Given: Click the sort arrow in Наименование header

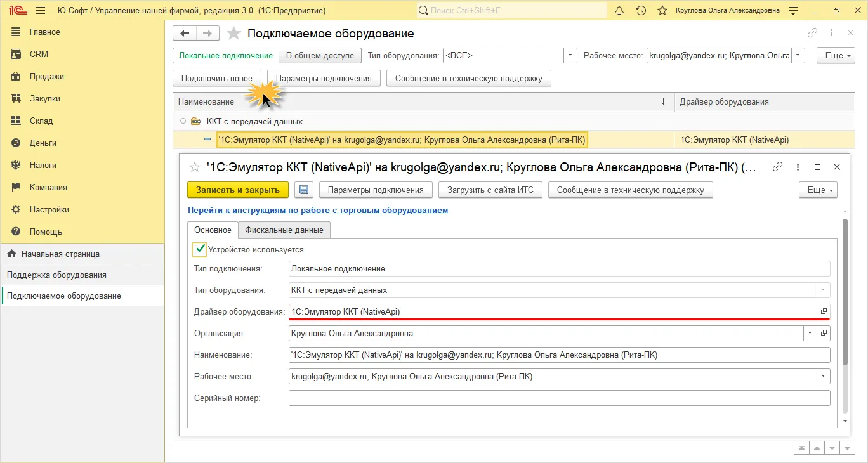Looking at the screenshot, I should pos(664,101).
